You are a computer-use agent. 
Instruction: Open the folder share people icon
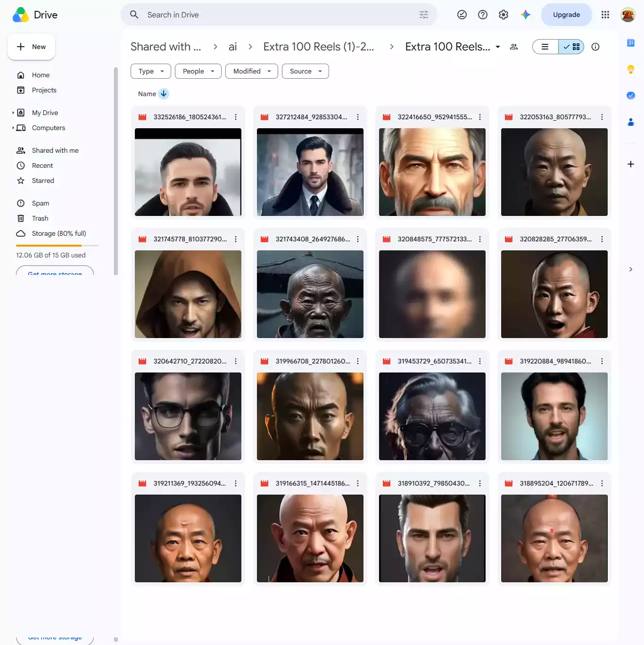(514, 47)
